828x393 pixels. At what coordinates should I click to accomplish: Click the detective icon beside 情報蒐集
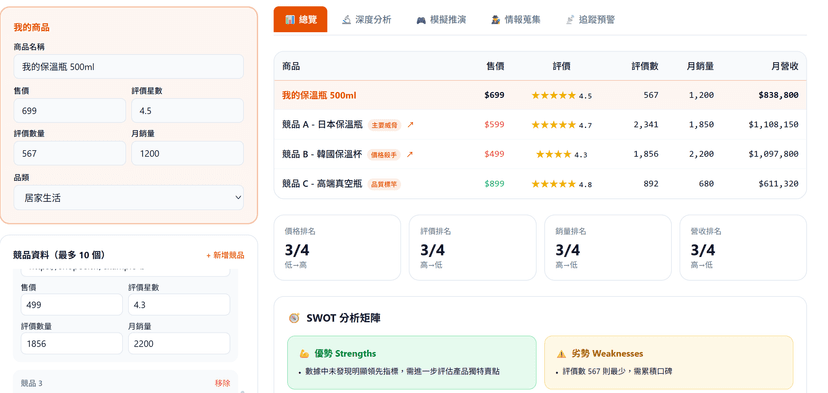(x=496, y=20)
